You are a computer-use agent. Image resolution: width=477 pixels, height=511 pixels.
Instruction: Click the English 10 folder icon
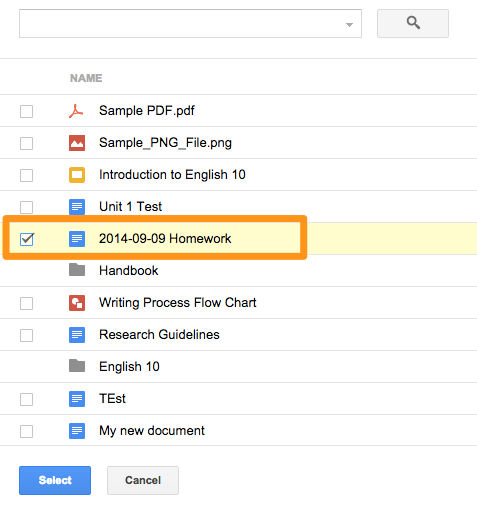[77, 366]
